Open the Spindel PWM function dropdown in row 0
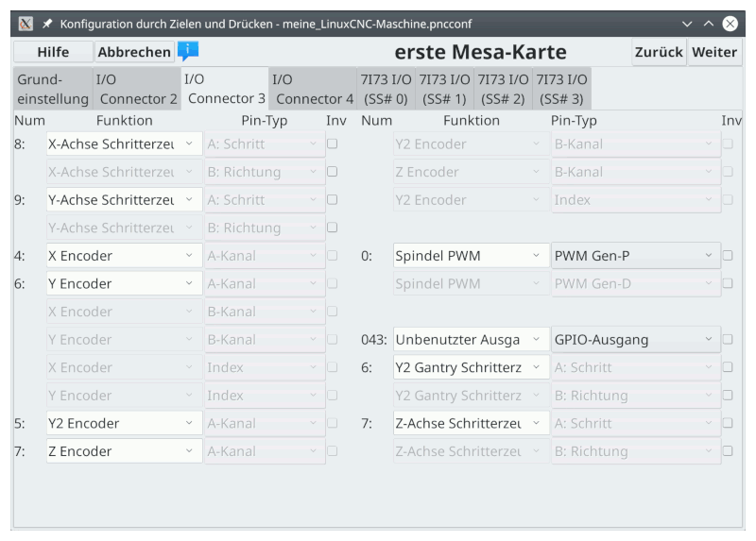The width and height of the screenshot is (756, 541). (x=471, y=256)
